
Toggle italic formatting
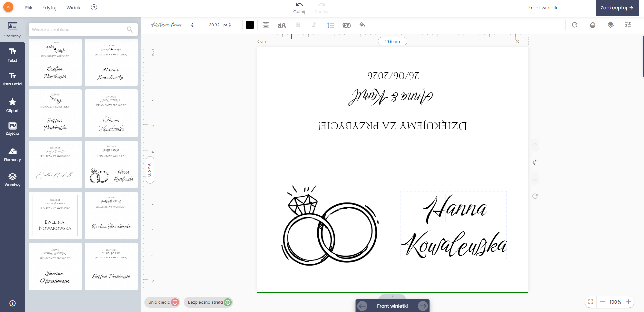coord(314,25)
